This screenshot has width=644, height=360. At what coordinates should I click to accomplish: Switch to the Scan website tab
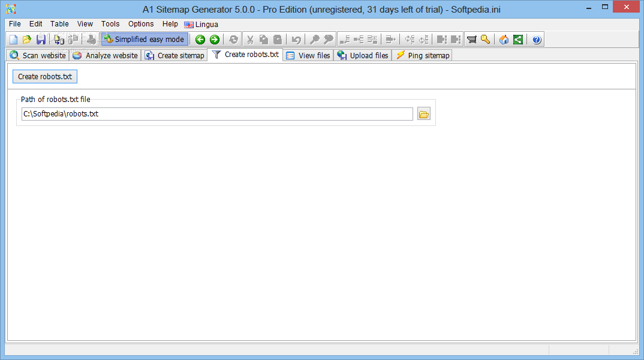37,55
